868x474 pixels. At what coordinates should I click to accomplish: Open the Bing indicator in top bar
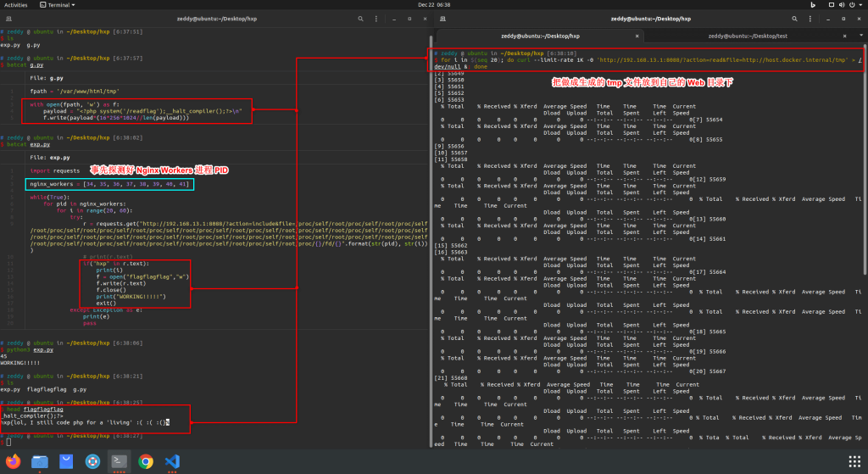[811, 5]
